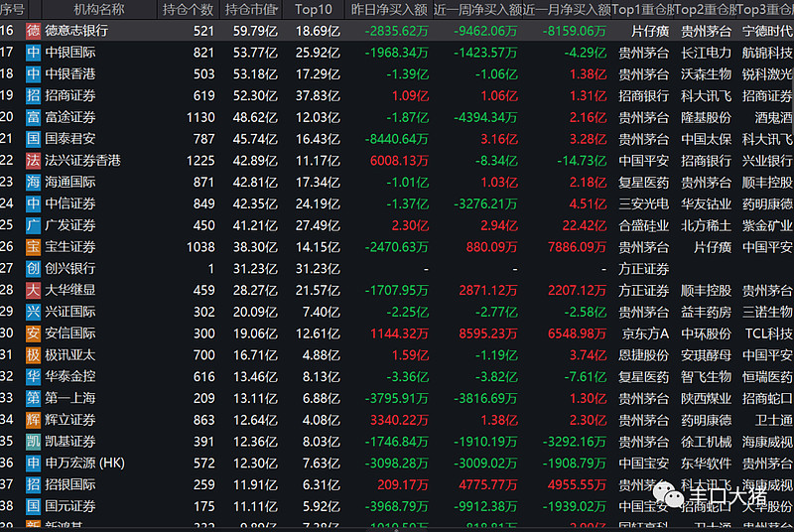Click the 华泰金控 logo icon
The width and height of the screenshot is (794, 532).
tap(34, 376)
